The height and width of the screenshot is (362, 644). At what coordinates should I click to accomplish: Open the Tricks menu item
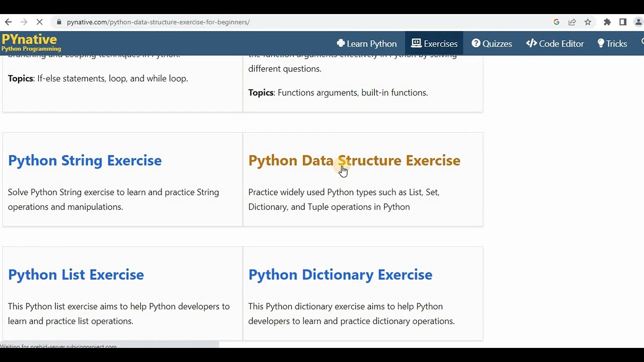tap(612, 44)
